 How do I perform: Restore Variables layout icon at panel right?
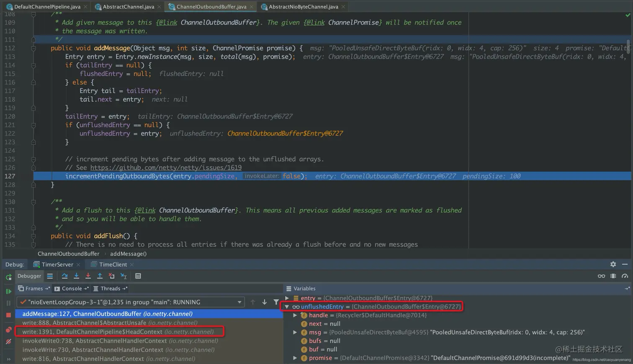(x=627, y=289)
